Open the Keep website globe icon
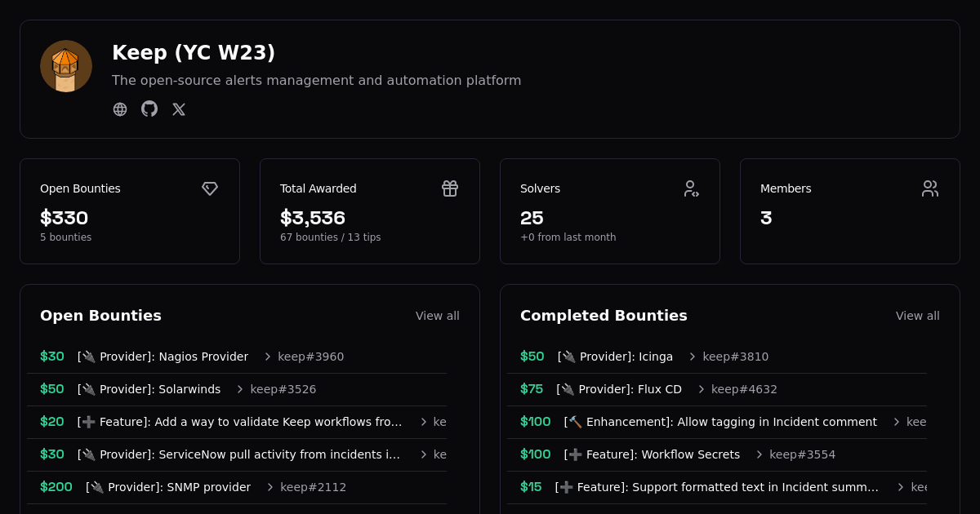Viewport: 980px width, 514px height. click(120, 109)
